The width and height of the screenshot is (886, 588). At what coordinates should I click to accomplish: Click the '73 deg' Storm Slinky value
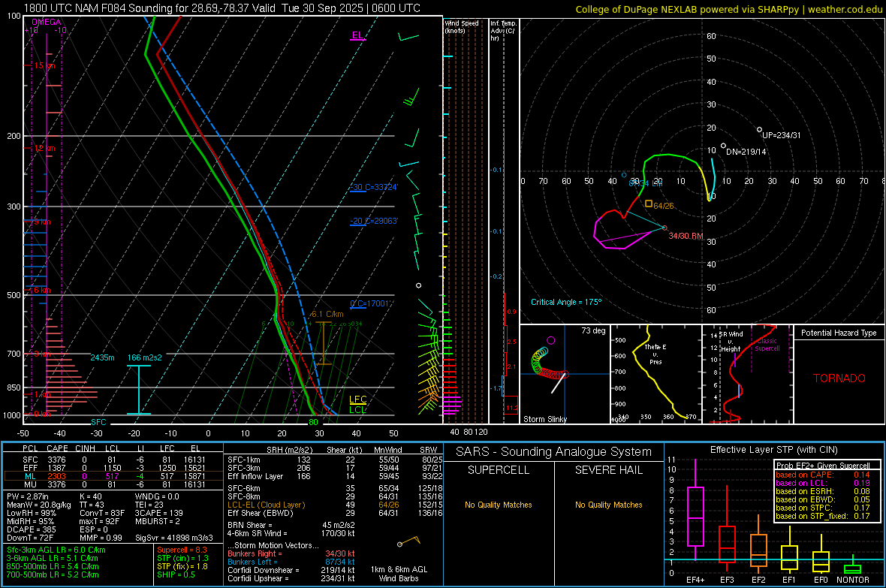tap(593, 330)
